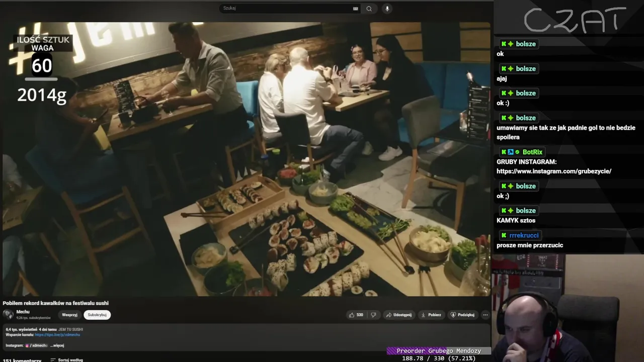Screen dimensions: 644x362
Task: Open the grubezycie Instagram URL in chat
Action: tap(554, 171)
